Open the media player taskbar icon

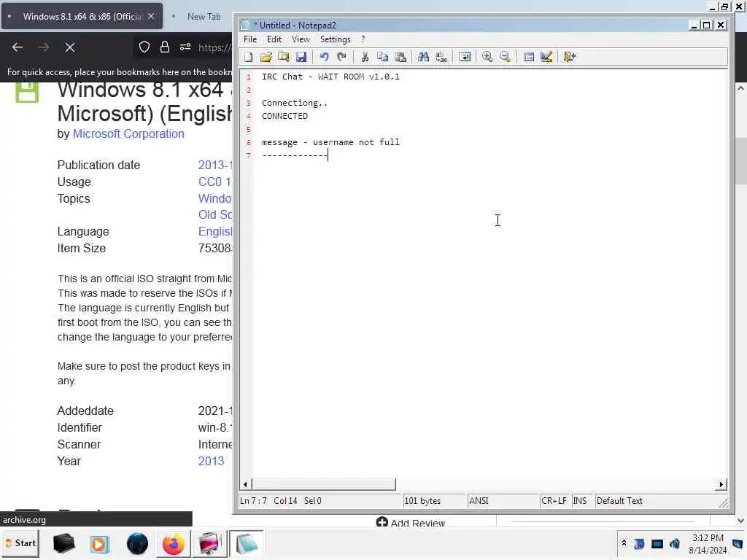click(99, 544)
